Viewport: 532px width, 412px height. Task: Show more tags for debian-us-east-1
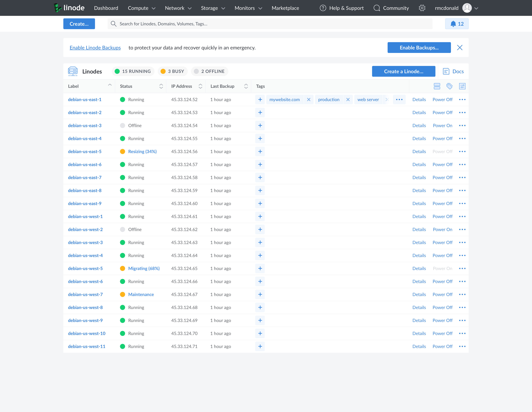[399, 100]
